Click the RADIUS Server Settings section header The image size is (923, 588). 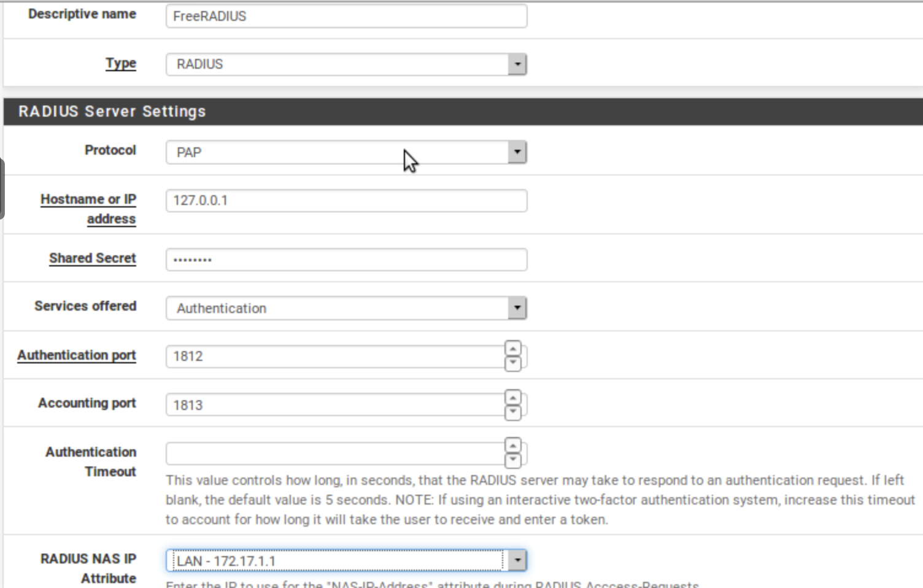(x=112, y=111)
